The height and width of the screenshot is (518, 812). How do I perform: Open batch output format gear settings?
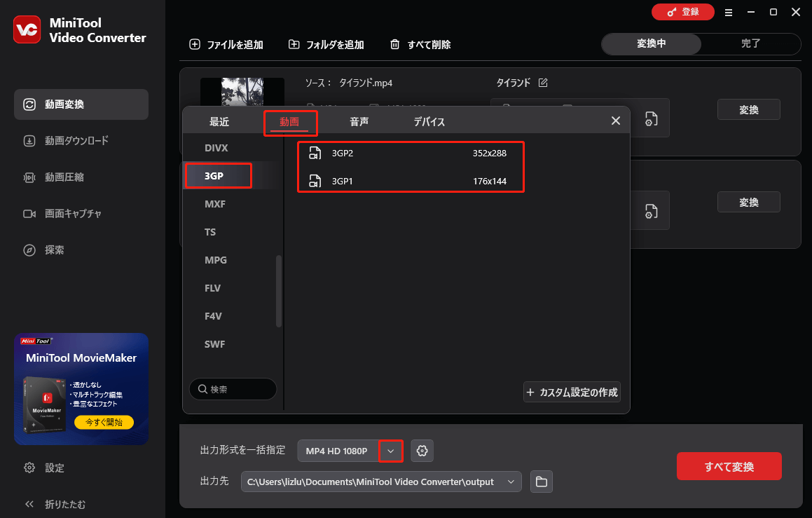click(422, 451)
